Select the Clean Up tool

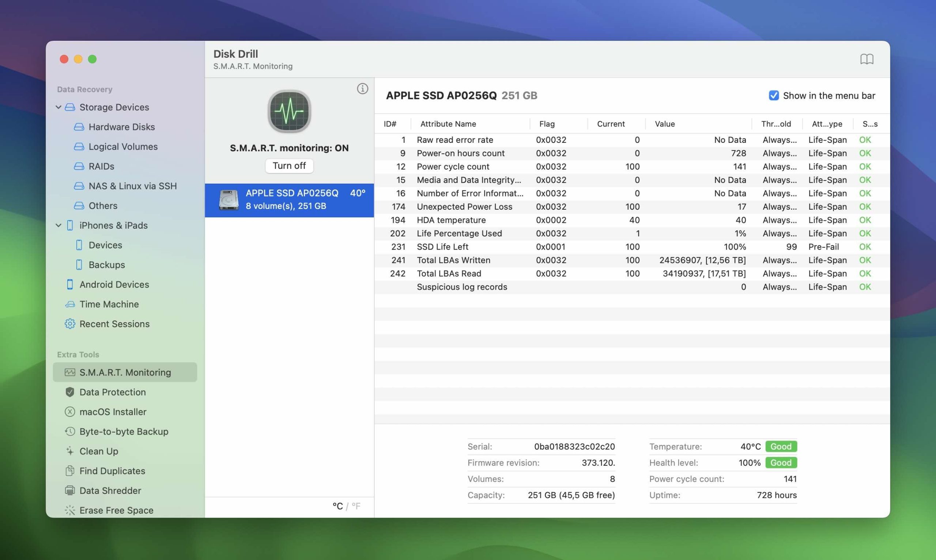tap(98, 451)
